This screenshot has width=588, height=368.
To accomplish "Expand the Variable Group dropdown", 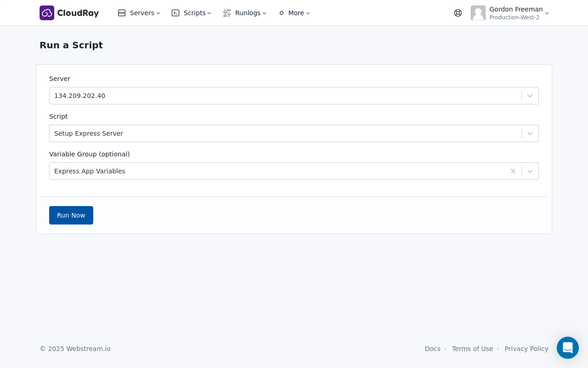I will click(530, 171).
